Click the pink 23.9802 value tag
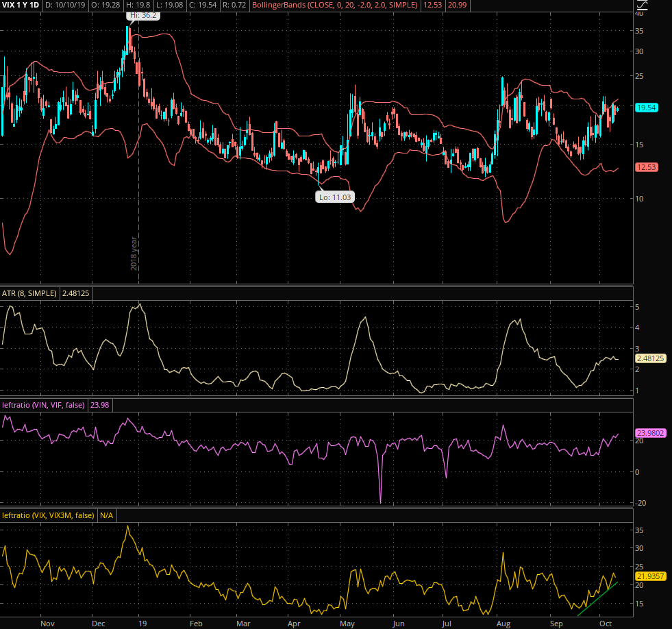Viewport: 672px width, 629px height. pyautogui.click(x=651, y=433)
